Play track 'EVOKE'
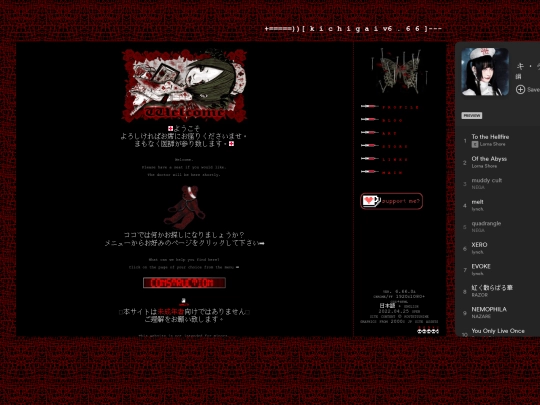Viewport: 540px width, 405px height. [481, 266]
